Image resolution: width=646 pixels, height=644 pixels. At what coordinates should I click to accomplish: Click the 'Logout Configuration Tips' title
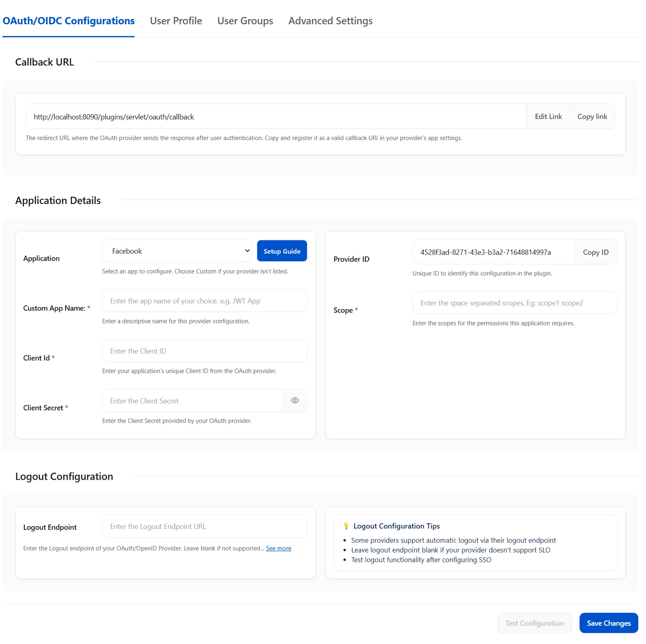coord(397,526)
